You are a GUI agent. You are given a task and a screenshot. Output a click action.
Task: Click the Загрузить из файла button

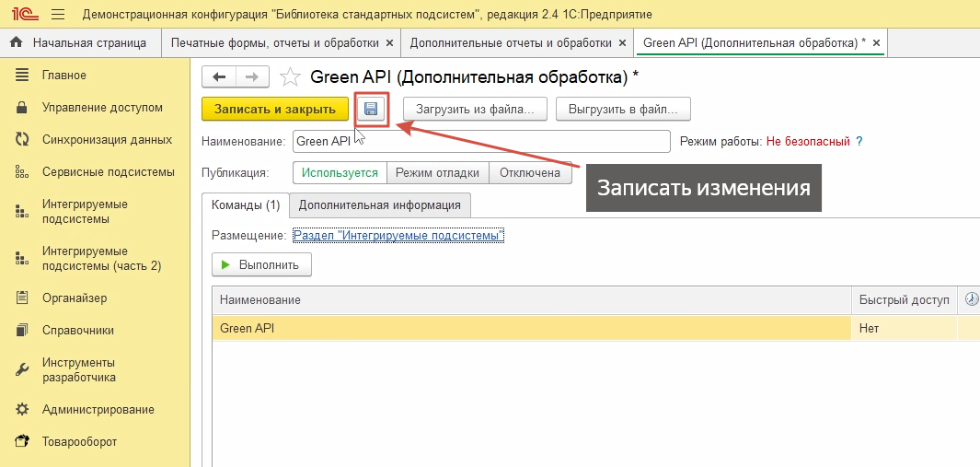(475, 109)
